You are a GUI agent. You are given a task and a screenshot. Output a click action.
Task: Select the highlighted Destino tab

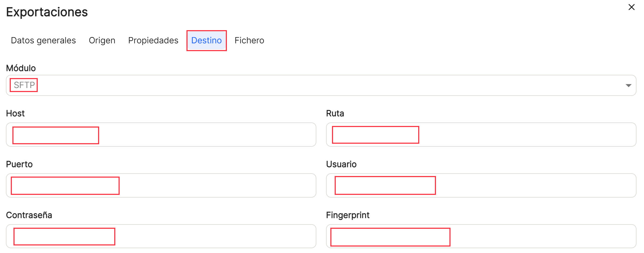(x=207, y=40)
